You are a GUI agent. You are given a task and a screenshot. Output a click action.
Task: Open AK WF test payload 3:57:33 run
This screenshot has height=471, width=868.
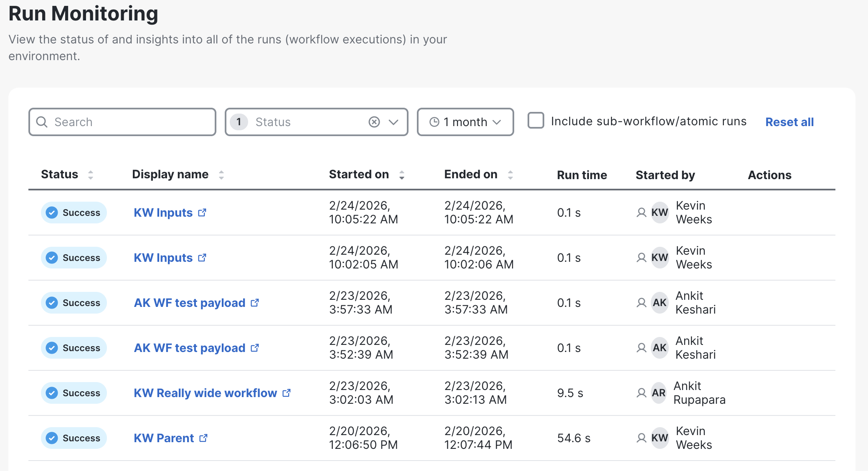tap(190, 303)
